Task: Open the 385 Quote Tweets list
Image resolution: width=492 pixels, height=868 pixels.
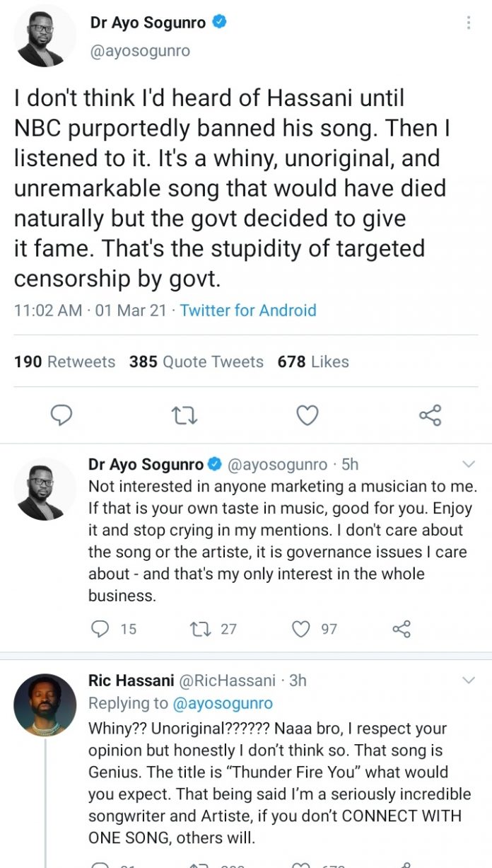Action: coord(196,361)
